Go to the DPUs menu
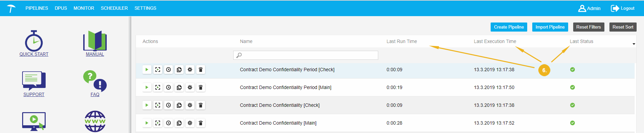 [61, 8]
